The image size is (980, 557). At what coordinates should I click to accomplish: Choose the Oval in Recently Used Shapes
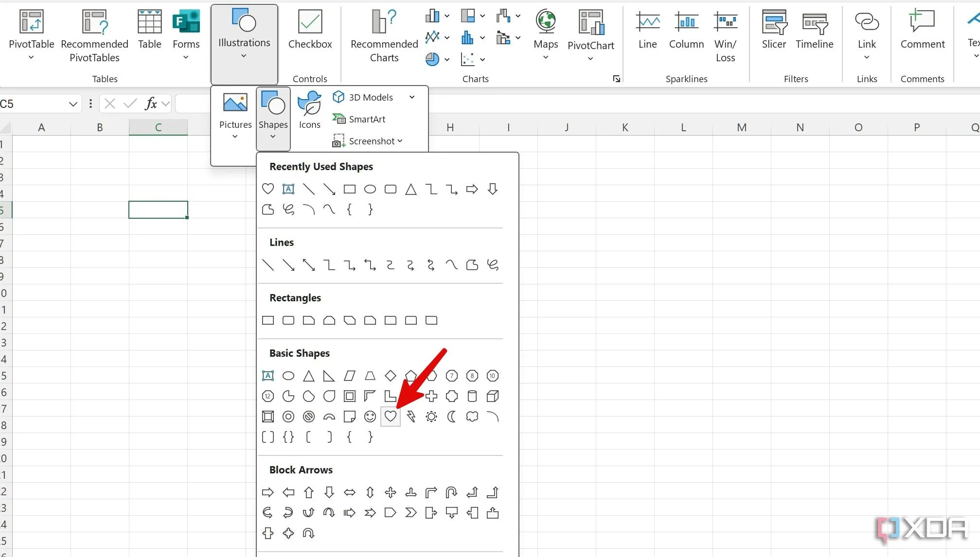click(370, 189)
